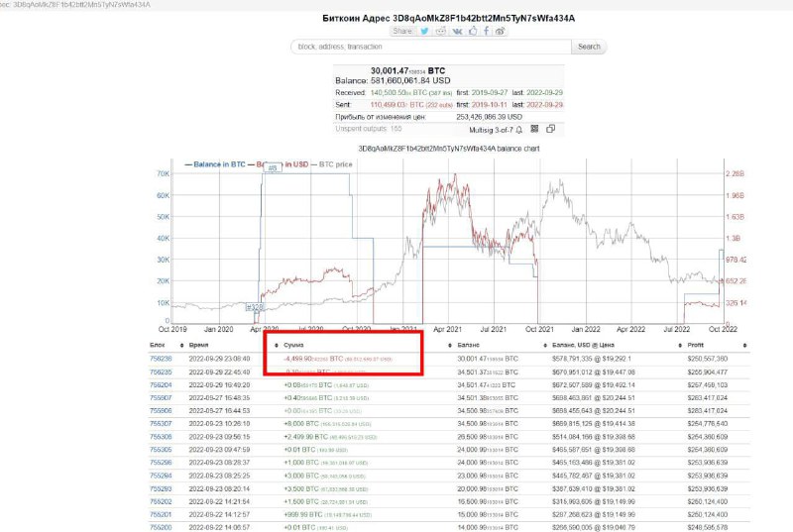Copy the address with the copy icon
The height and width of the screenshot is (532, 793).
click(x=551, y=130)
